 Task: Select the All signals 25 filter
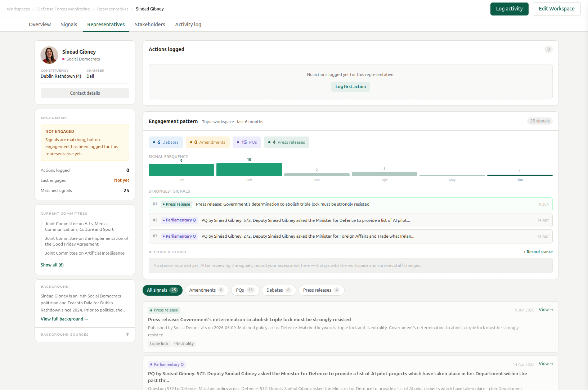[x=162, y=290]
